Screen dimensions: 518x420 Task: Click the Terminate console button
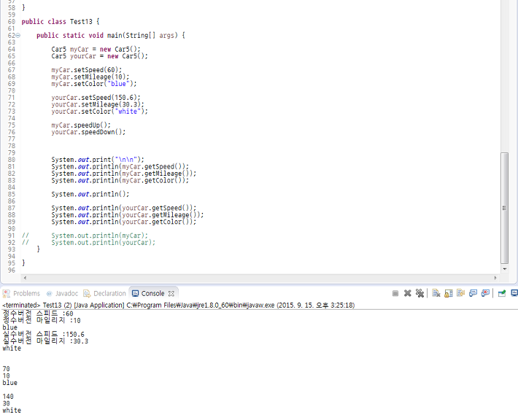click(x=395, y=293)
